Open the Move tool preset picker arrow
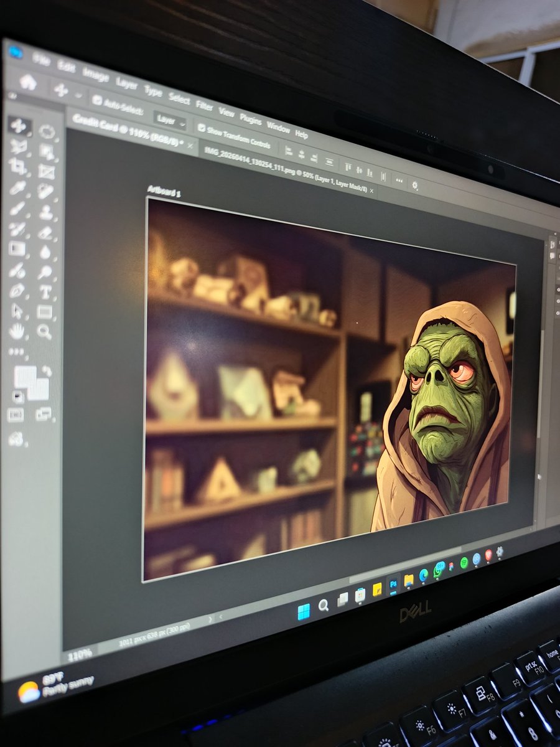The height and width of the screenshot is (747, 560). point(78,95)
